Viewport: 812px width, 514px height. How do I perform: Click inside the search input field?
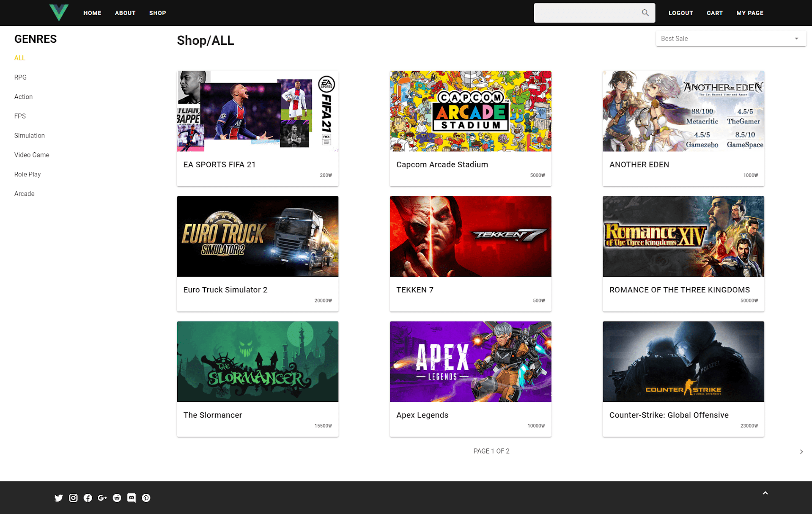pos(586,13)
